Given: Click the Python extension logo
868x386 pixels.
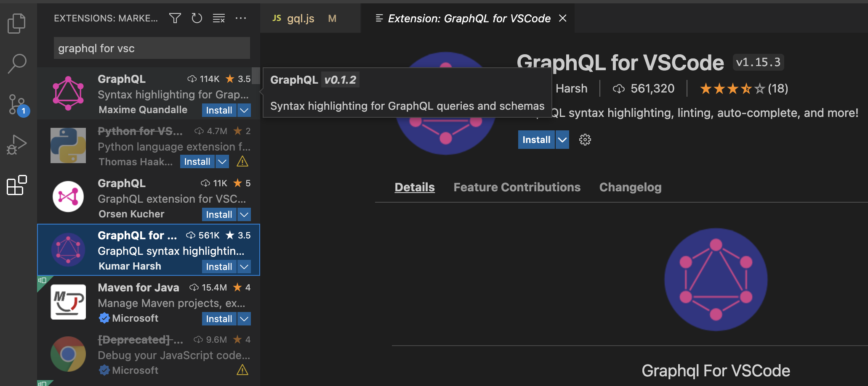Looking at the screenshot, I should [68, 145].
